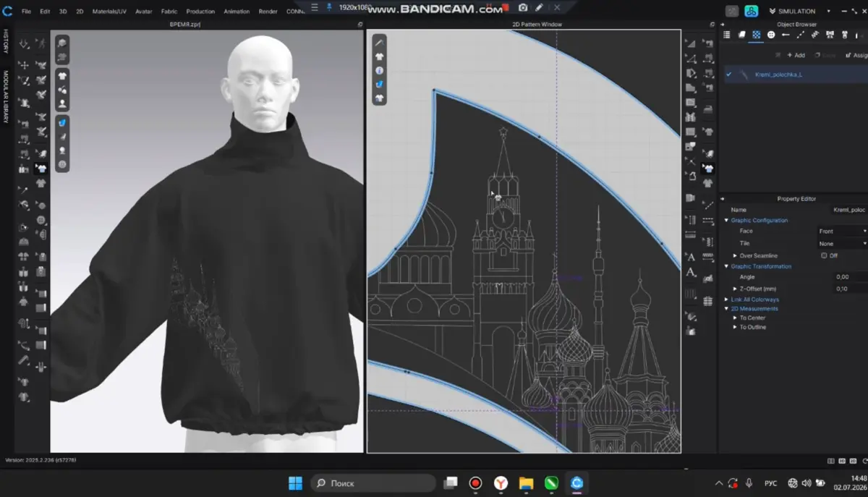Image resolution: width=868 pixels, height=497 pixels.
Task: Open the File menu
Action: 26,12
